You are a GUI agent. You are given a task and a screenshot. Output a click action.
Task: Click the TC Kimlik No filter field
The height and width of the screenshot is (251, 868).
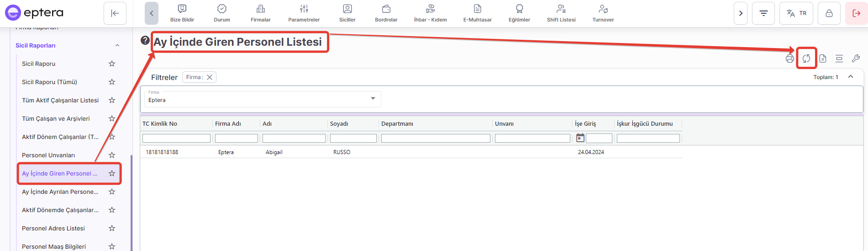coord(176,138)
